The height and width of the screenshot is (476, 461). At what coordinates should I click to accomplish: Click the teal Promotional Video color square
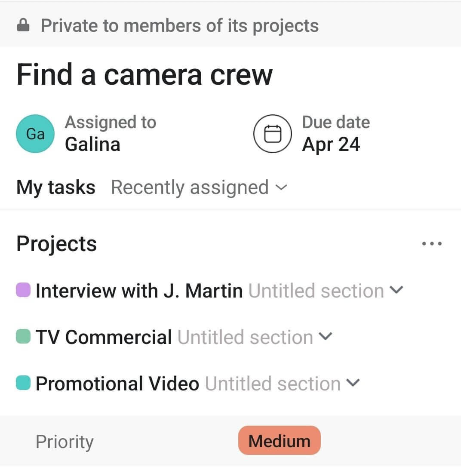(23, 383)
